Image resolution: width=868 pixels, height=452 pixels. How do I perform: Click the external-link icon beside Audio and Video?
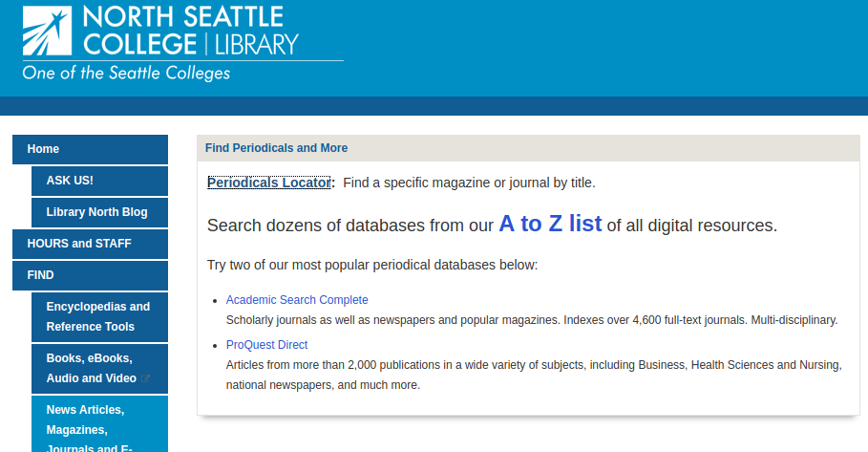[x=146, y=378]
